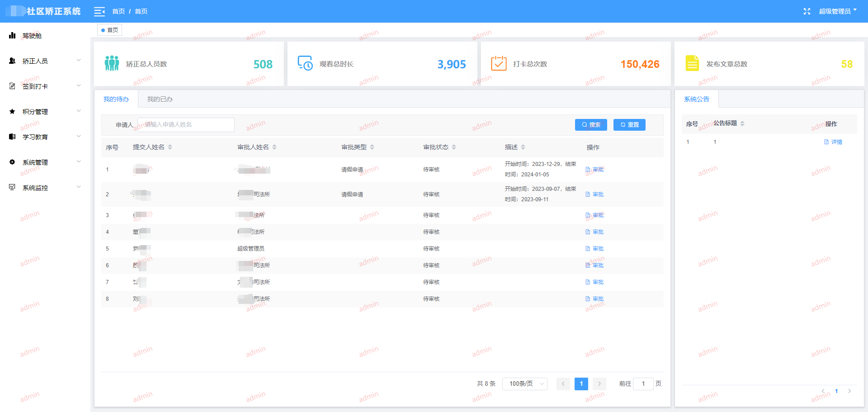Click page 1 in announcements pagination

point(836,391)
